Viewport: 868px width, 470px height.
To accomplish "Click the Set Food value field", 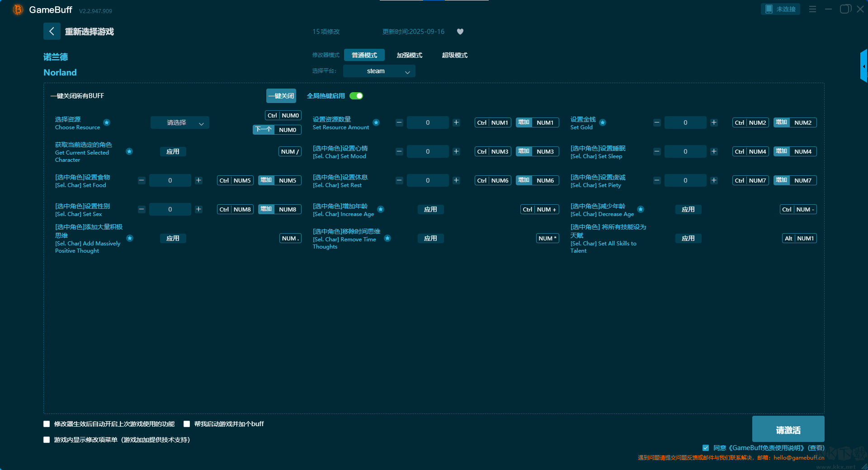I will click(x=170, y=180).
